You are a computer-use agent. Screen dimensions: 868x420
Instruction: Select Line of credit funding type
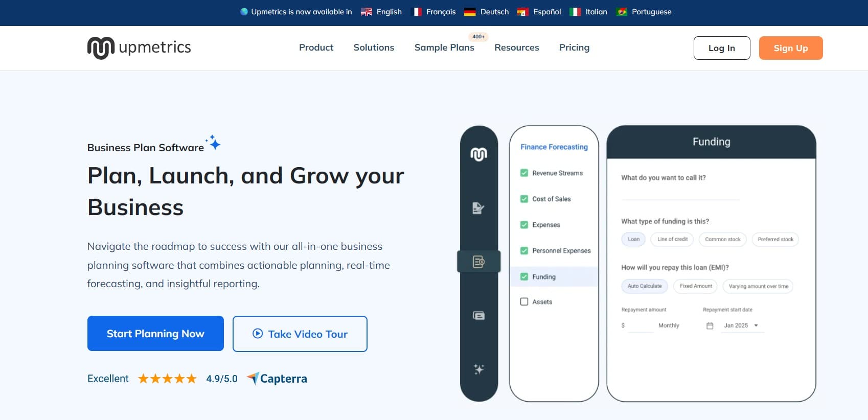point(672,239)
